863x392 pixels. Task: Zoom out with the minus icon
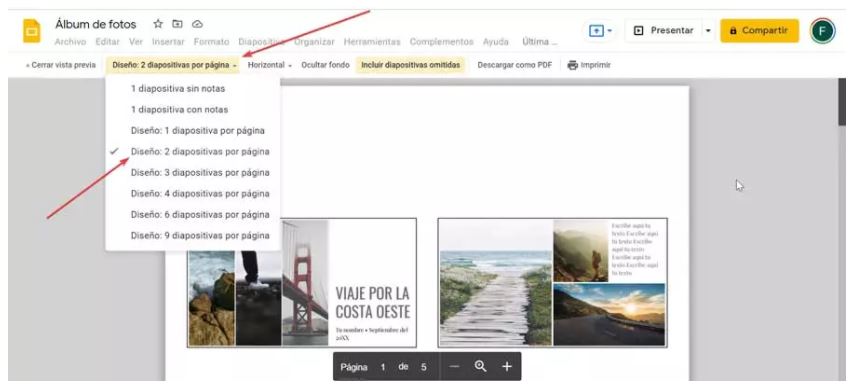(x=454, y=367)
